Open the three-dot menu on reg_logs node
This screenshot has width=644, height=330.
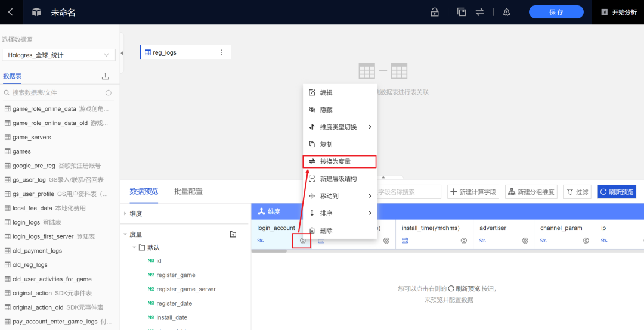221,52
